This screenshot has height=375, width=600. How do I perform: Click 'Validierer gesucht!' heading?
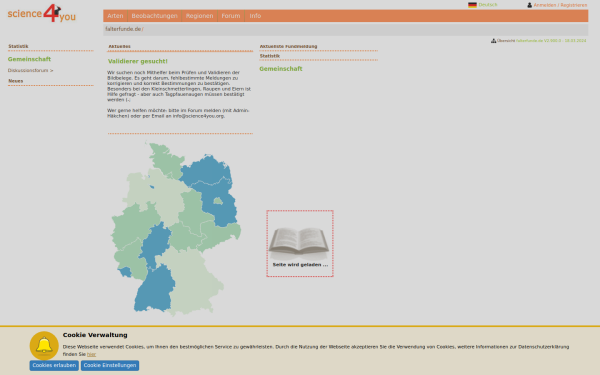coord(138,61)
